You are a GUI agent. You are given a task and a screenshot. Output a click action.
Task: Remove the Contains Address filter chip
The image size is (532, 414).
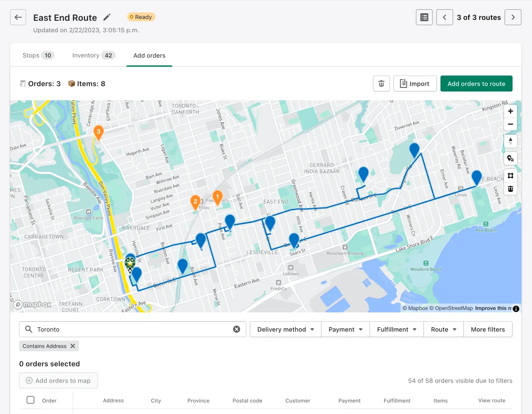click(x=73, y=346)
